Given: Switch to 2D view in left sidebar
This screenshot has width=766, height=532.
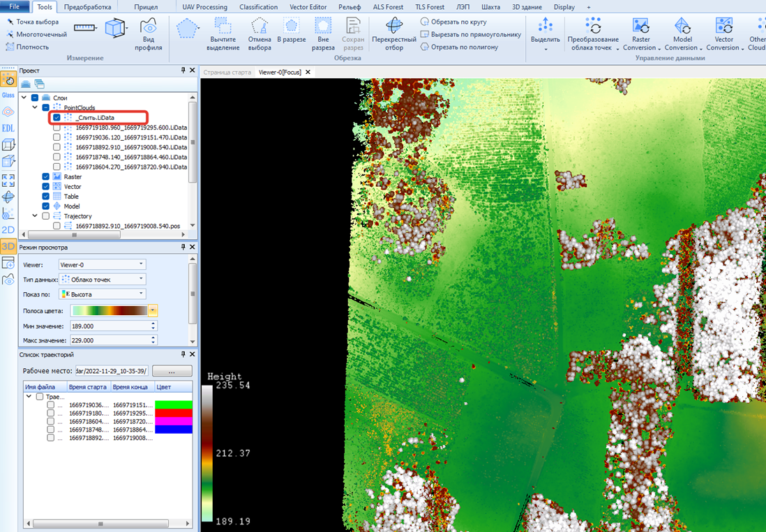Looking at the screenshot, I should [x=8, y=229].
